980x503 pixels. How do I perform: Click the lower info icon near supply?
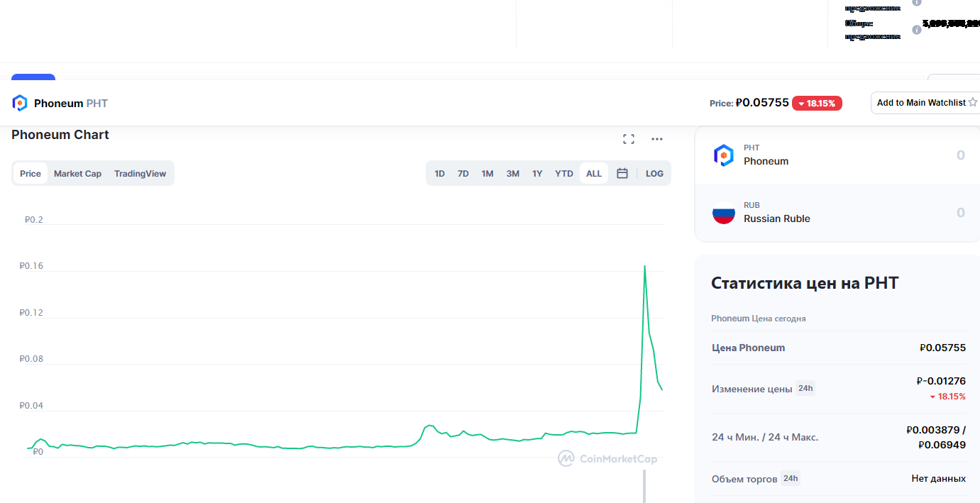coord(916,30)
